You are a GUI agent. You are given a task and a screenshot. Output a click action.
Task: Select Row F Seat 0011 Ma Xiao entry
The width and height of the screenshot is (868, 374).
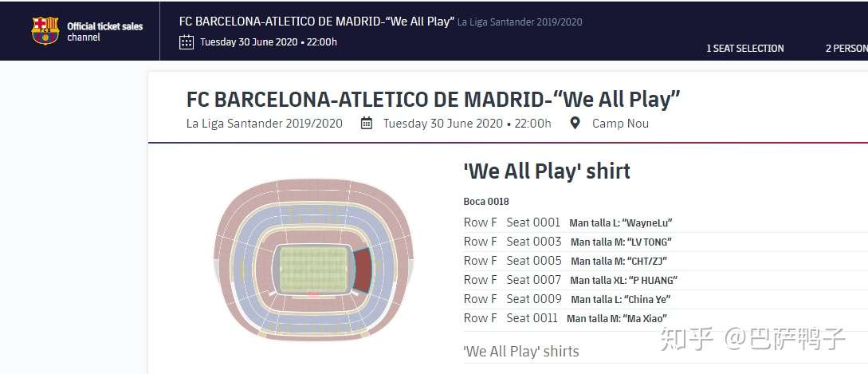coord(666,318)
